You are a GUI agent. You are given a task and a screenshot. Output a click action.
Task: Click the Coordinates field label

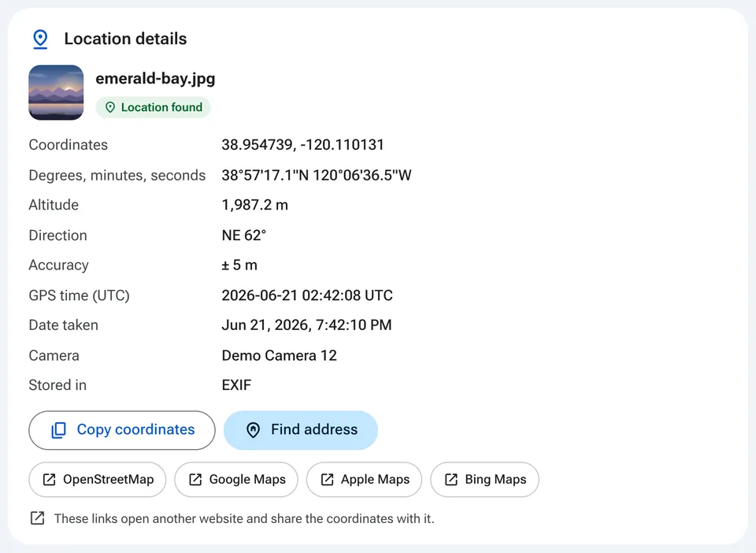pyautogui.click(x=68, y=145)
